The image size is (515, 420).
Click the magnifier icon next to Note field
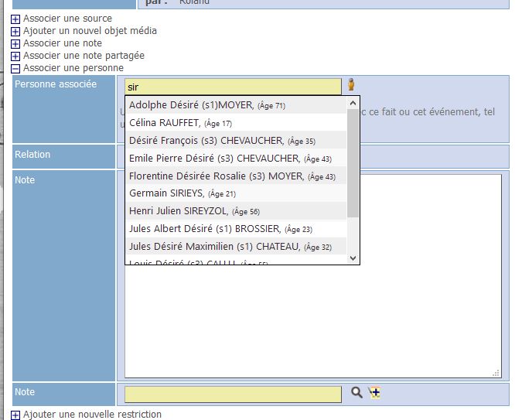tap(356, 393)
